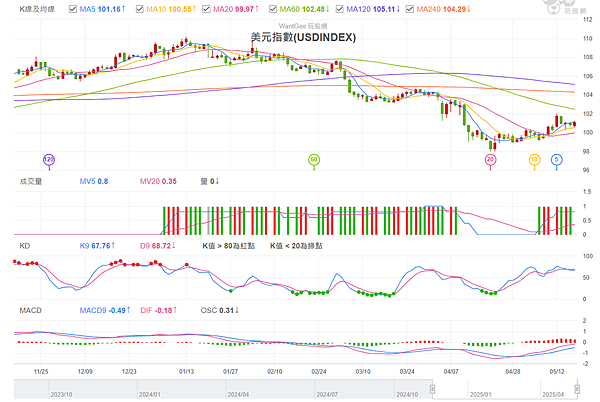Click the 成交量 volume panel label
This screenshot has height=402, width=600.
pos(31,181)
